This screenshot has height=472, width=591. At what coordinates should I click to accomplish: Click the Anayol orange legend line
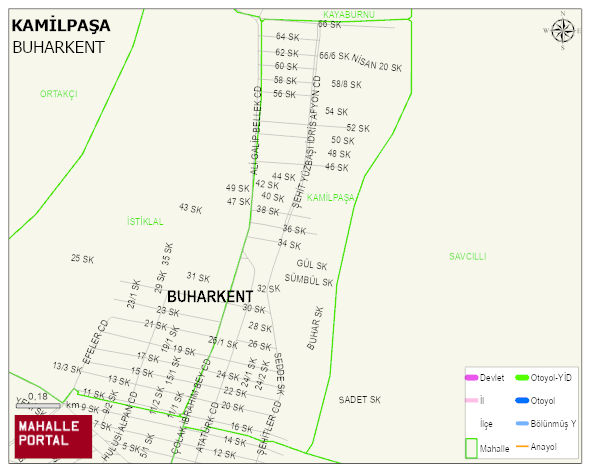522,446
